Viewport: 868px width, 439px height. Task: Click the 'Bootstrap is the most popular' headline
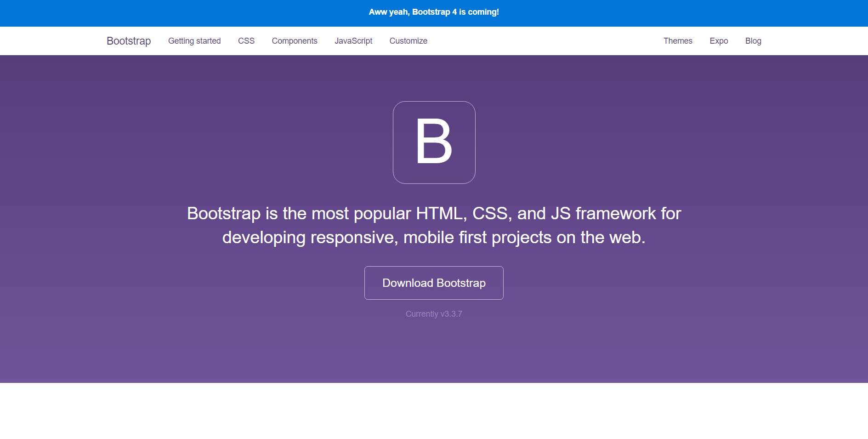[x=434, y=225]
